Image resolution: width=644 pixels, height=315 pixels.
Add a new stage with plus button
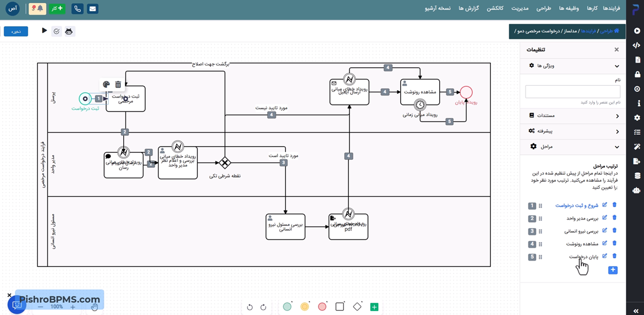pyautogui.click(x=613, y=270)
